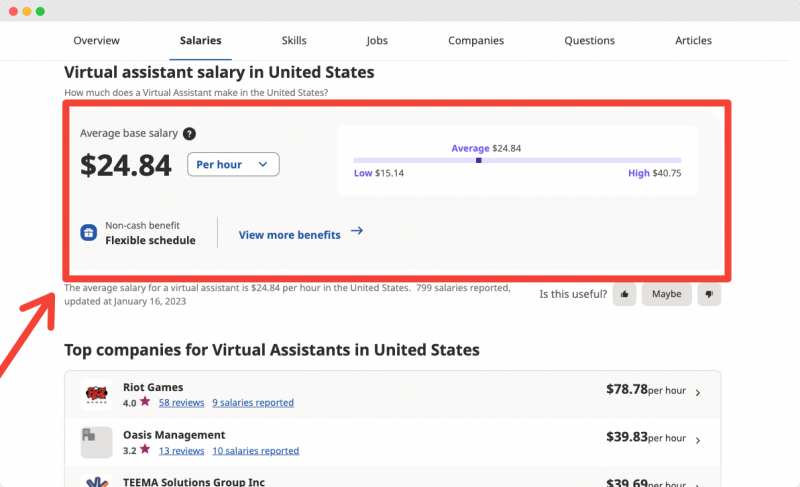Click the Low $15.14 label

379,173
